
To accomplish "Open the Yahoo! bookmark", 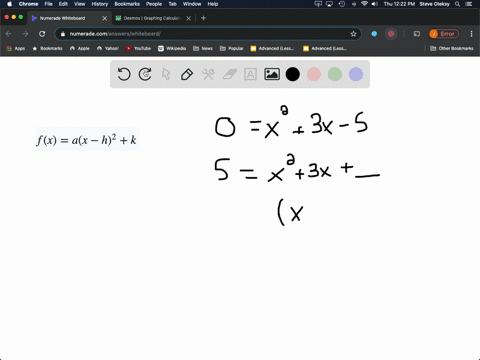I will [x=108, y=48].
